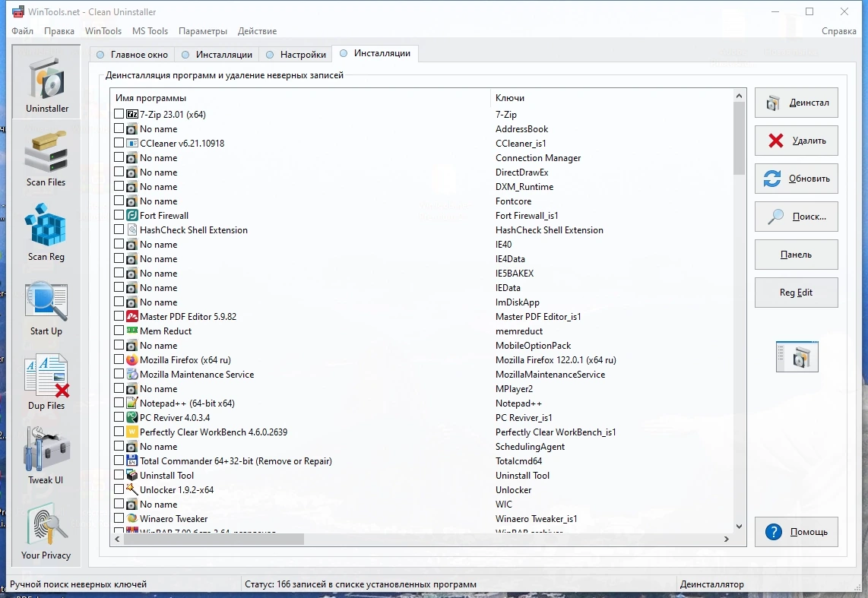Open the Параметры menu
This screenshot has width=868, height=598.
[203, 31]
